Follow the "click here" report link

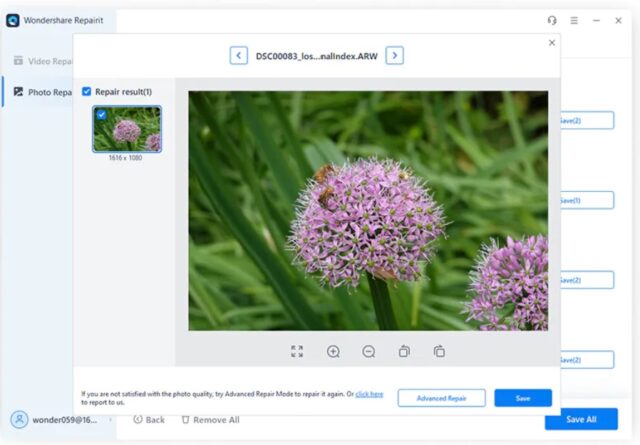[x=369, y=394]
